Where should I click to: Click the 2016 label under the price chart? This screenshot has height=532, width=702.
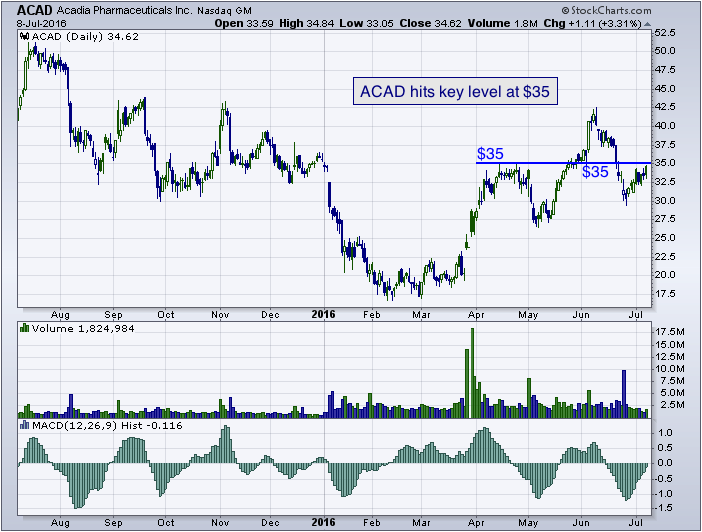pos(323,314)
